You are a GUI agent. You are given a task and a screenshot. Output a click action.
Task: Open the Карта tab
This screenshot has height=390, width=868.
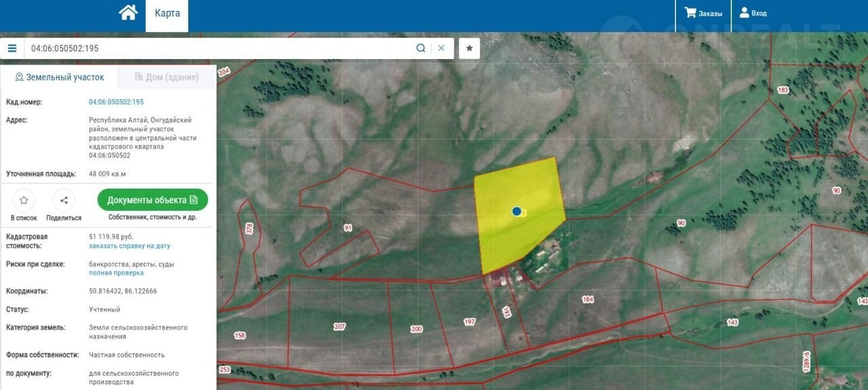point(167,14)
